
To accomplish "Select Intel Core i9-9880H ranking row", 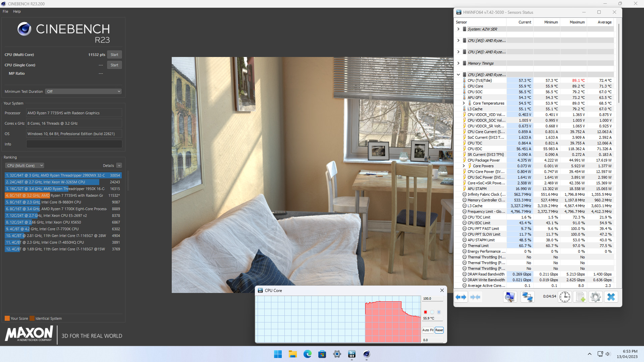I will click(63, 202).
